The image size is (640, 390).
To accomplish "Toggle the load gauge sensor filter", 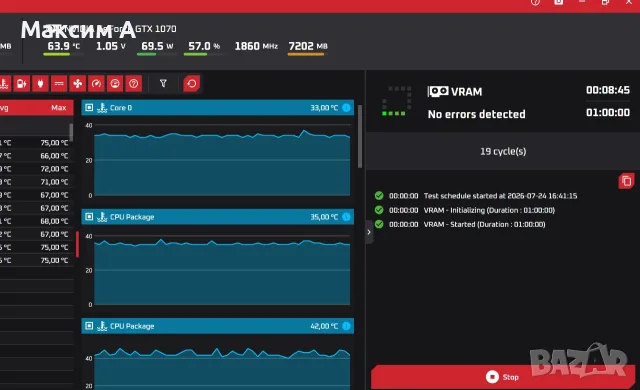I will click(x=115, y=84).
